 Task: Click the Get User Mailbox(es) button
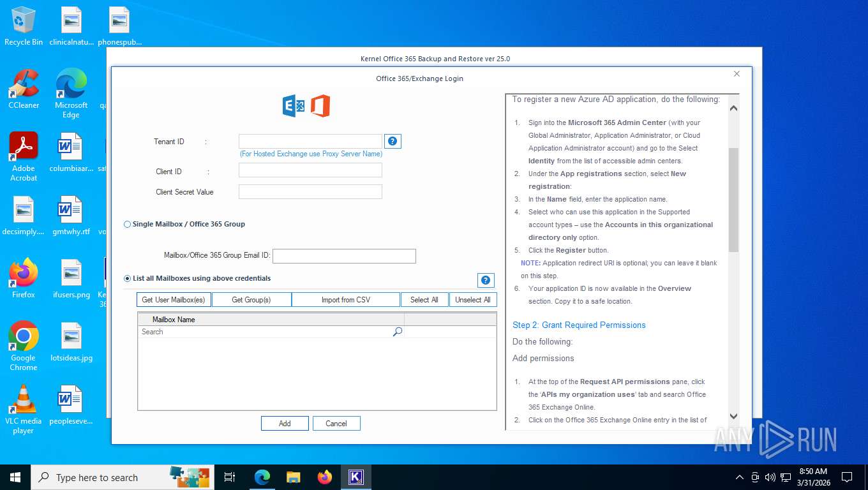coord(174,300)
